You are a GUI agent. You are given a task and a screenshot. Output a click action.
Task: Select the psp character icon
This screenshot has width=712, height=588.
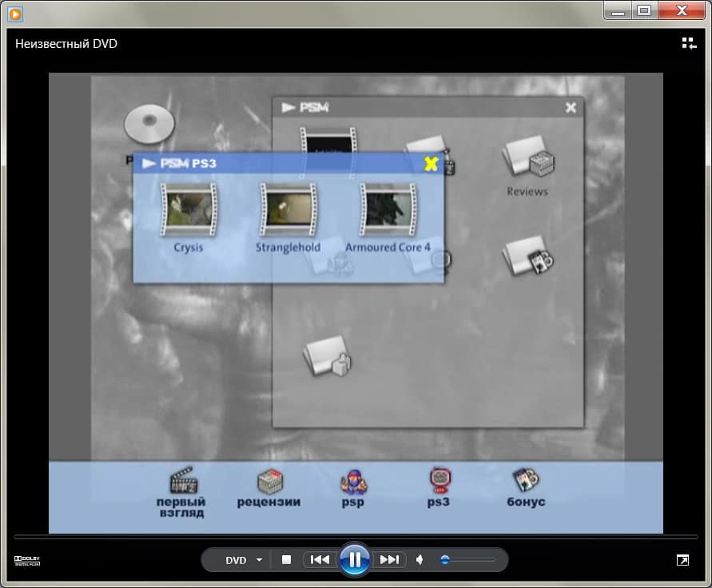point(354,481)
